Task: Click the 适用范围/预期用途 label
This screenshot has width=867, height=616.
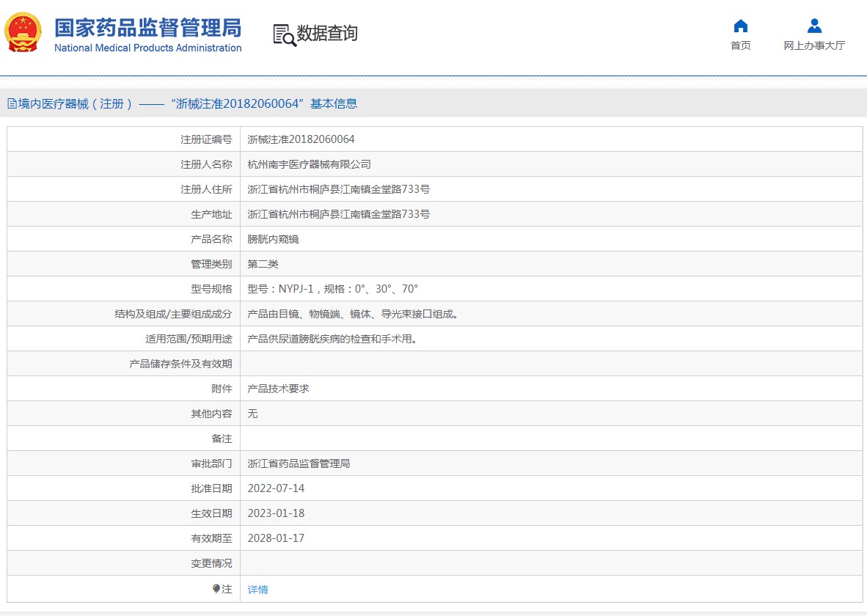Action: tap(189, 339)
